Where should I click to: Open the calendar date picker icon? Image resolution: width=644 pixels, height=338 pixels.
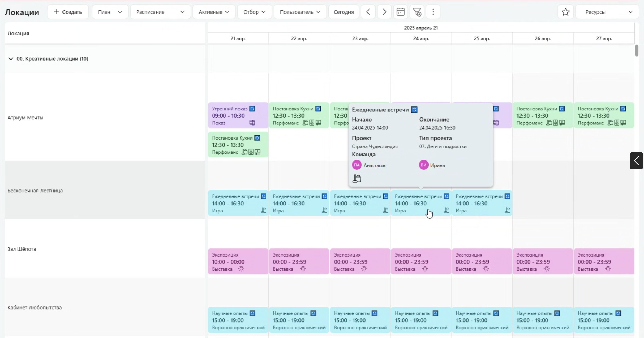(400, 12)
